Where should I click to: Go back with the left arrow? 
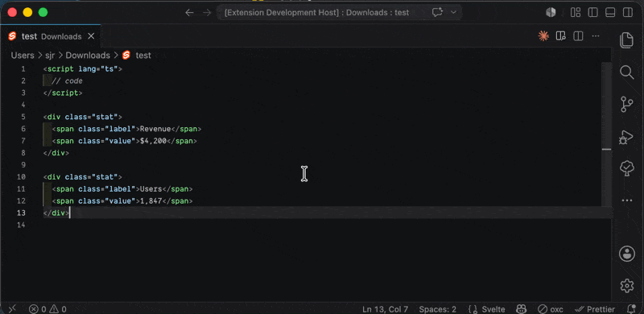point(189,12)
